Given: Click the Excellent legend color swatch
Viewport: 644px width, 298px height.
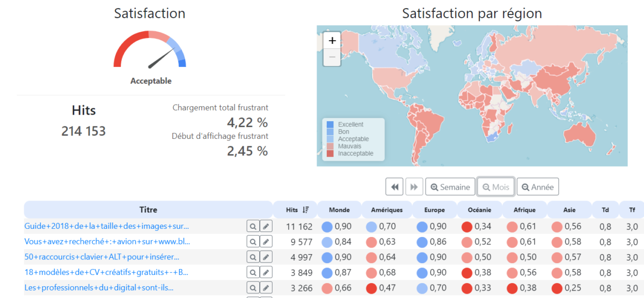Looking at the screenshot, I should coord(330,124).
